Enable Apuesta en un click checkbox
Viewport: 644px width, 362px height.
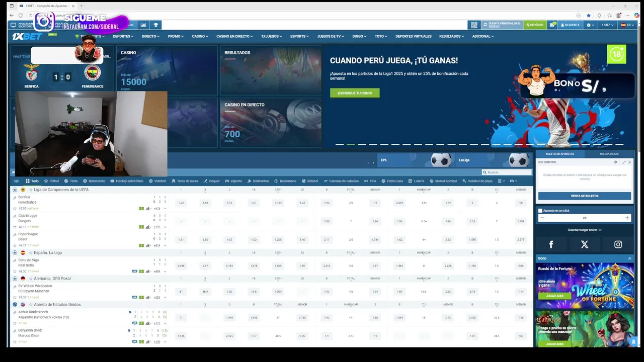[540, 211]
